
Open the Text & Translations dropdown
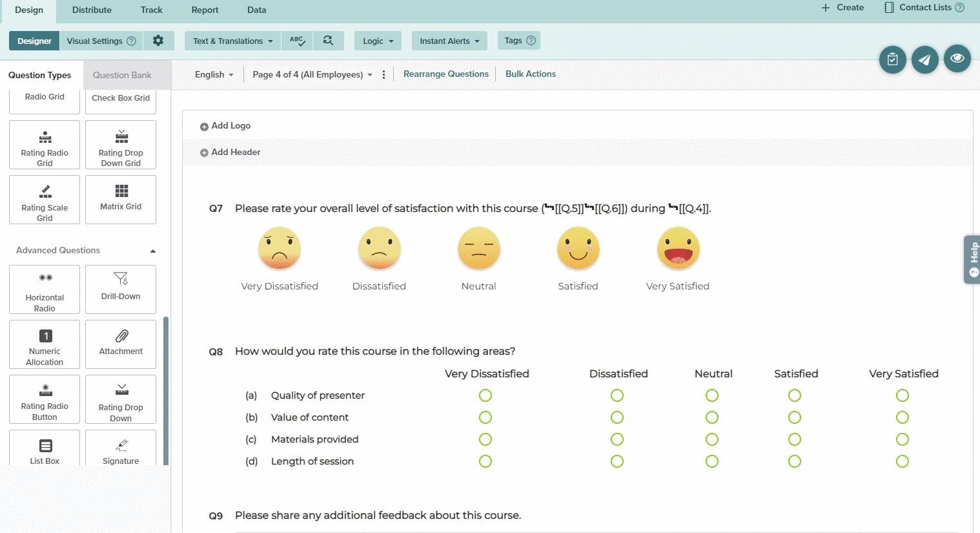(232, 41)
